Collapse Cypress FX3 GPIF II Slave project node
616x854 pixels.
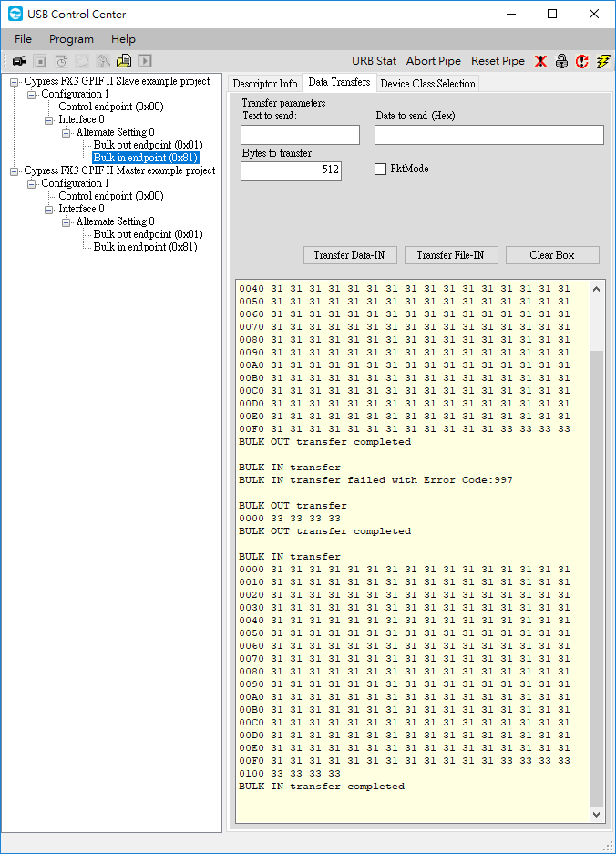[x=15, y=82]
